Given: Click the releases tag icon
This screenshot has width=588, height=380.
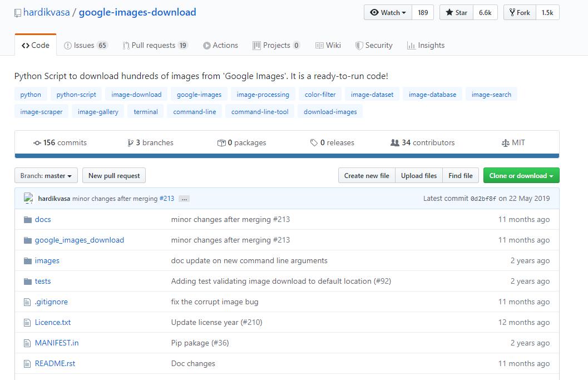Looking at the screenshot, I should (314, 143).
